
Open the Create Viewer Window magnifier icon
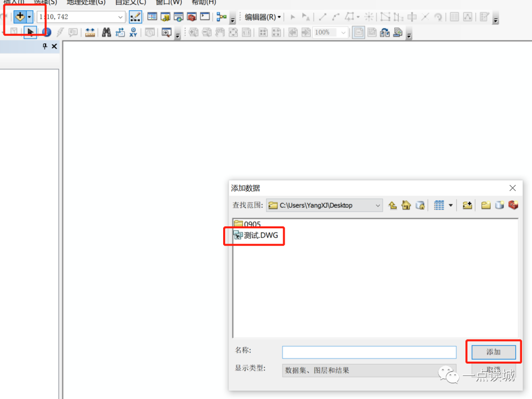(x=166, y=32)
